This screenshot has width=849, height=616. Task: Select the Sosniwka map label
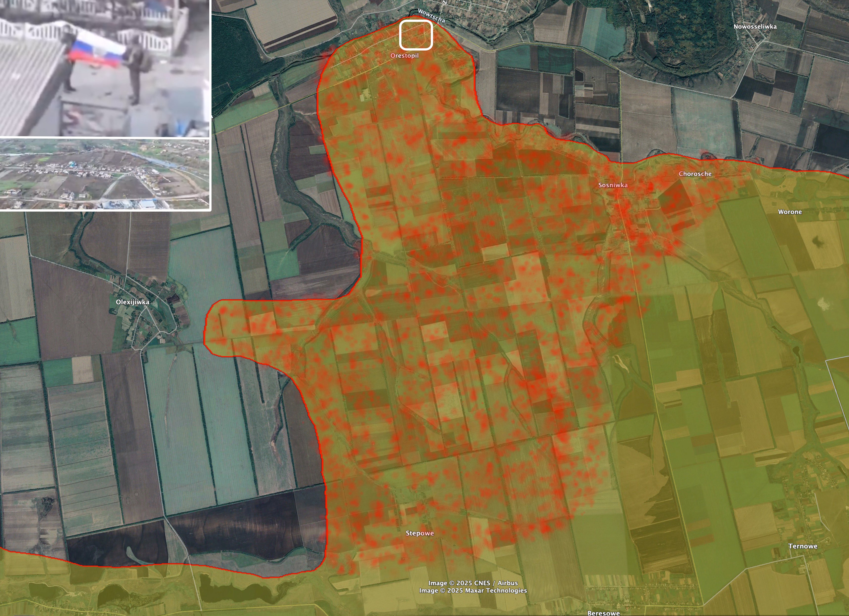coord(613,185)
